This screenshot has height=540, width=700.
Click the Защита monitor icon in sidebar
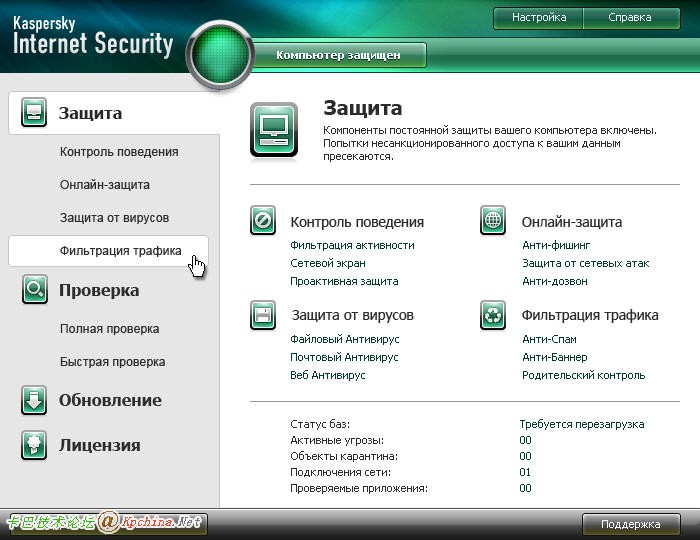[x=34, y=112]
